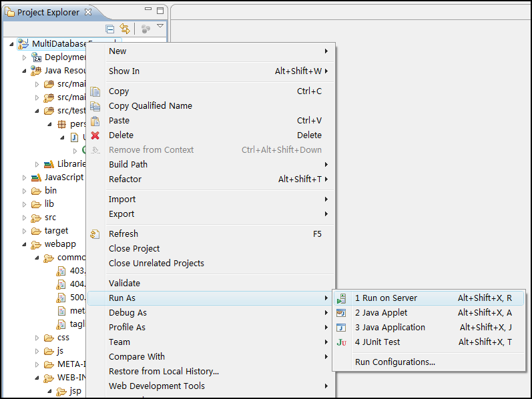Viewport: 532px width, 399px height.
Task: Close the Project Explorer tab
Action: pyautogui.click(x=88, y=12)
